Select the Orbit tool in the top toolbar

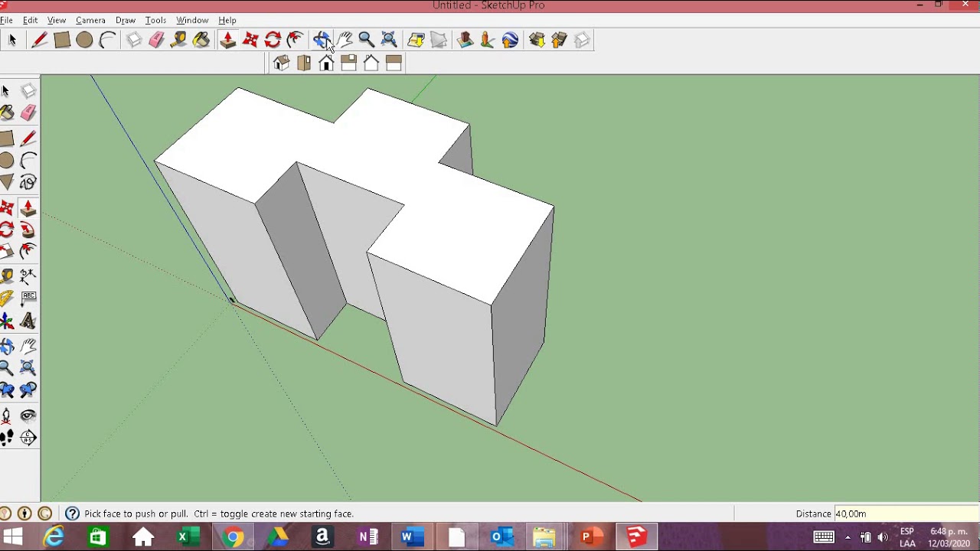(x=321, y=40)
